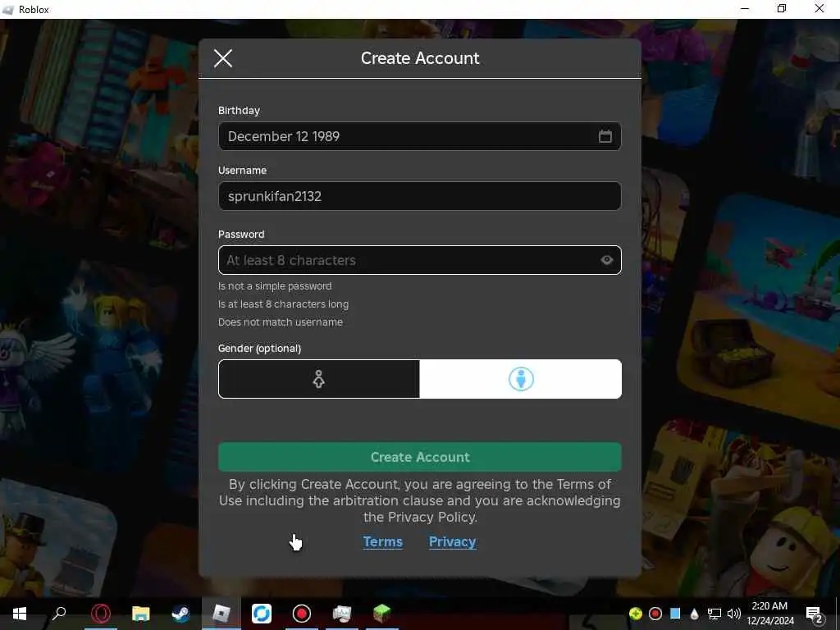Click the 'Gender (optional)' label
Image resolution: width=840 pixels, height=630 pixels.
coord(259,348)
